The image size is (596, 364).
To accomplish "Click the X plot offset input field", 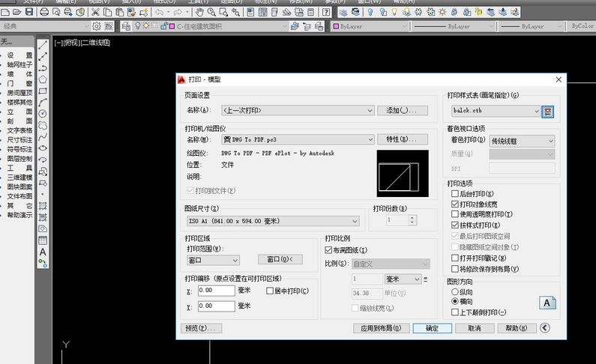I will pos(216,291).
